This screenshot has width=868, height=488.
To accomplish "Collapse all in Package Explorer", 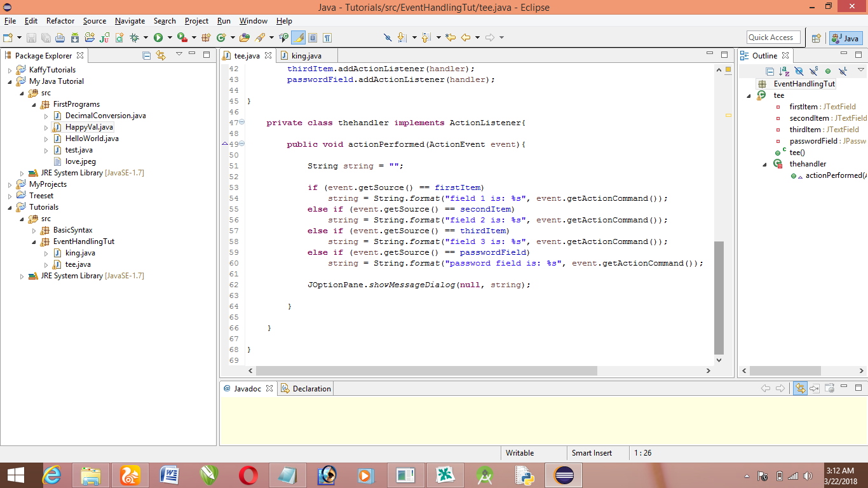I will (x=147, y=55).
